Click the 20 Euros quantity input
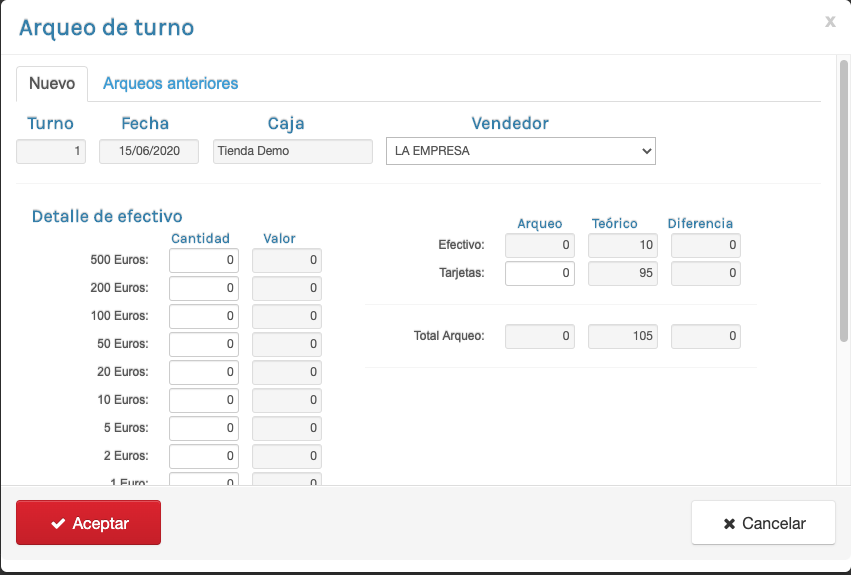Image resolution: width=851 pixels, height=575 pixels. pos(204,373)
